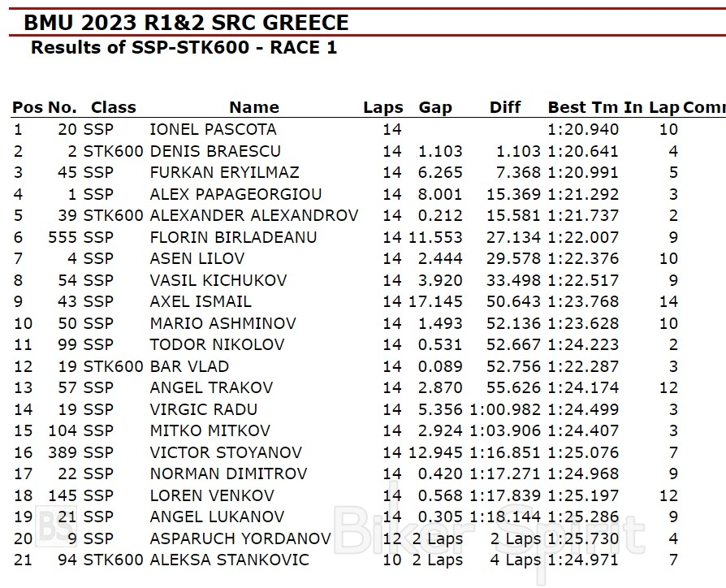726x588 pixels.
Task: Click on ALEKSA STANKOVIC in the last row
Action: coord(229,560)
